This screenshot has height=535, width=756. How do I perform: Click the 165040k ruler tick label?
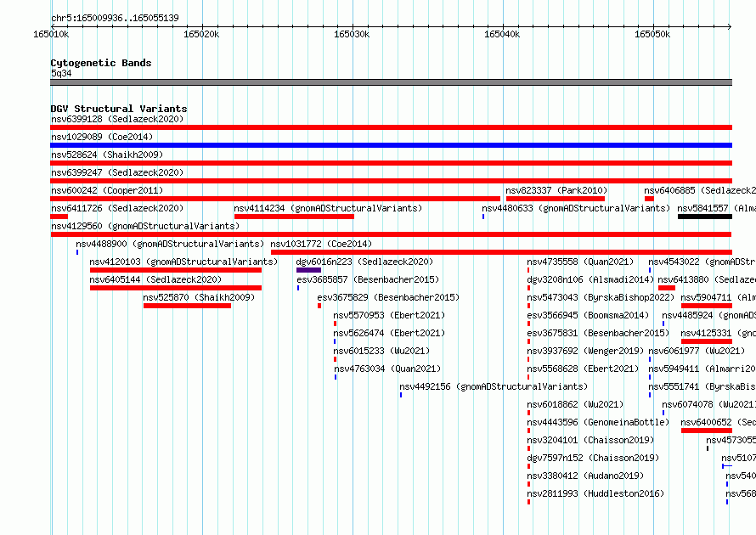pyautogui.click(x=502, y=34)
